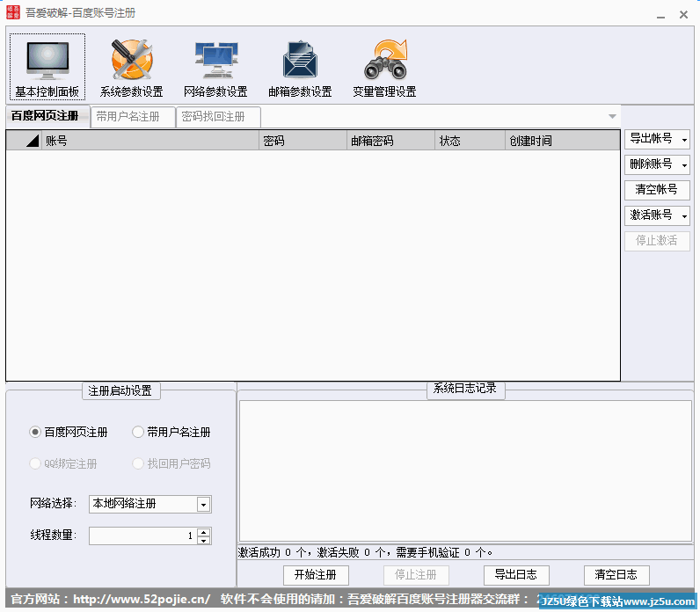The image size is (700, 612).
Task: Open 邮箱参数设置 envelope icon
Action: point(300,68)
